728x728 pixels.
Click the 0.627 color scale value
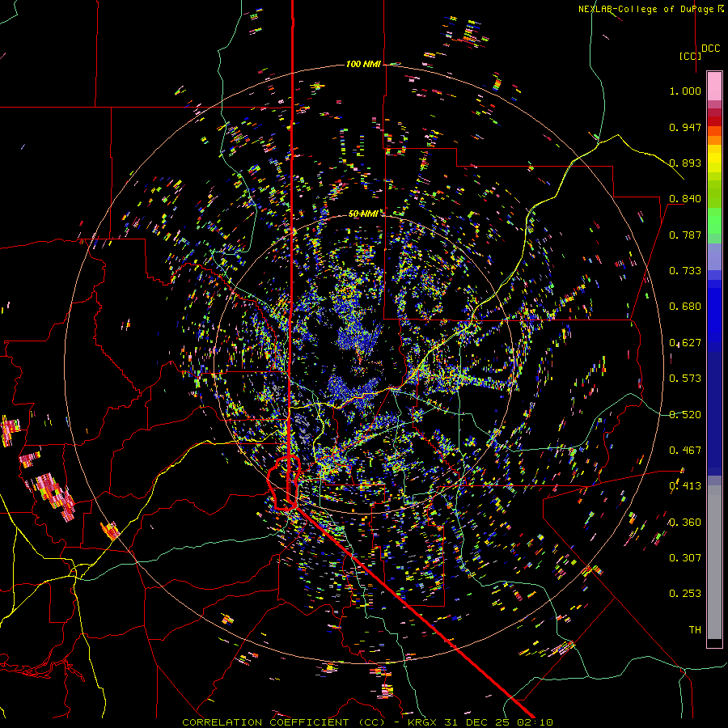click(685, 343)
